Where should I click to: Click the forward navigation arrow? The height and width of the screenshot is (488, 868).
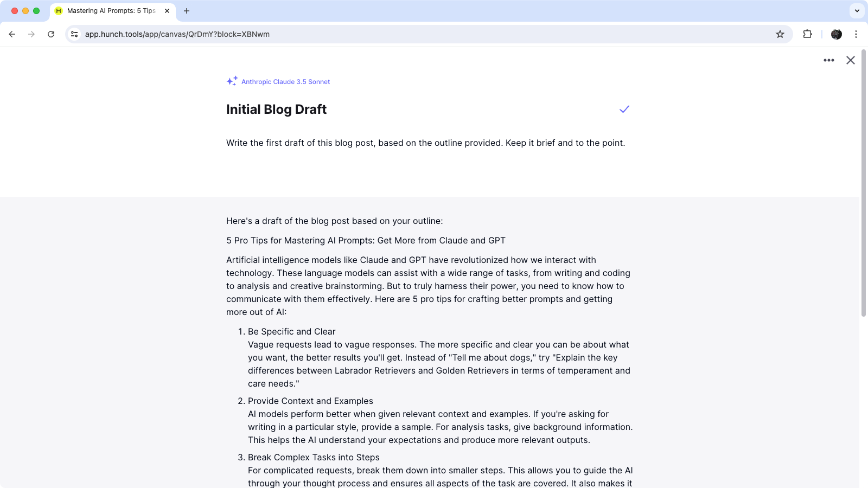click(31, 34)
